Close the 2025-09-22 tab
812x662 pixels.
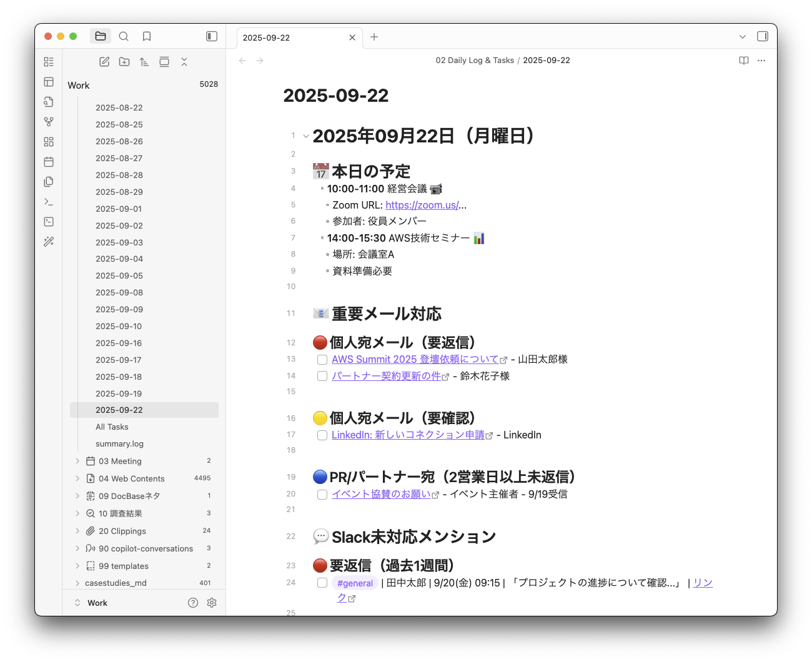(352, 37)
